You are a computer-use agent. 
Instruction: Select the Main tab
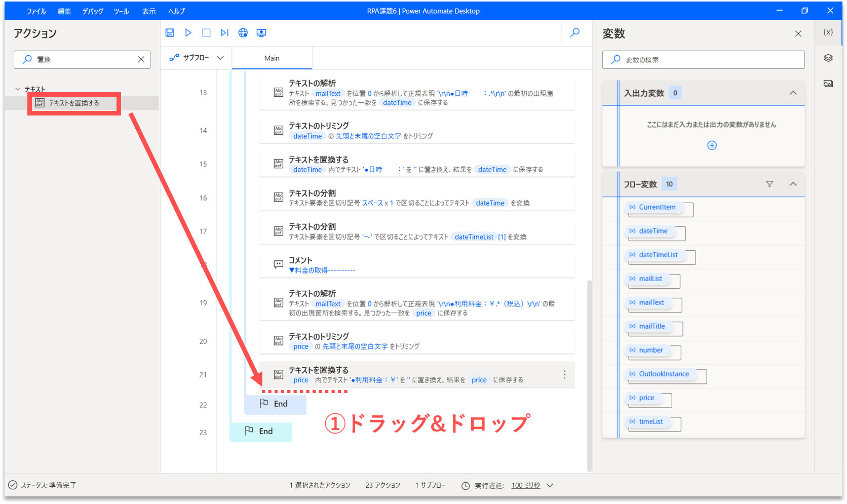272,58
